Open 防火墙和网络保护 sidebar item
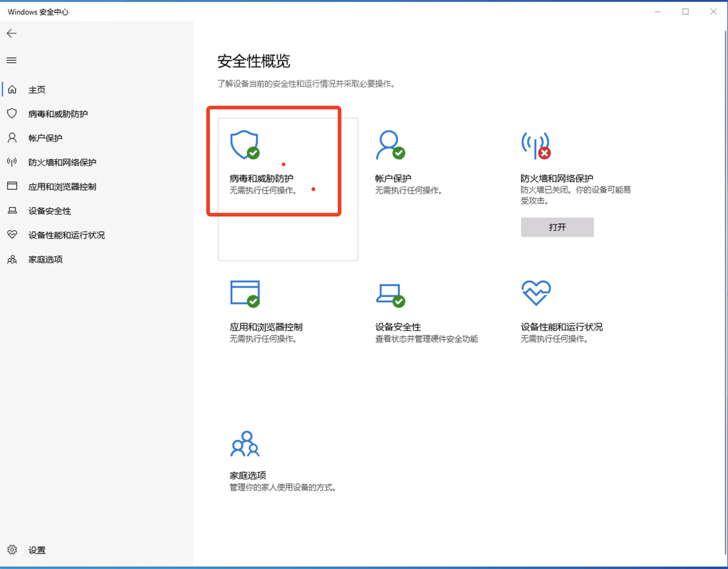 click(x=97, y=162)
